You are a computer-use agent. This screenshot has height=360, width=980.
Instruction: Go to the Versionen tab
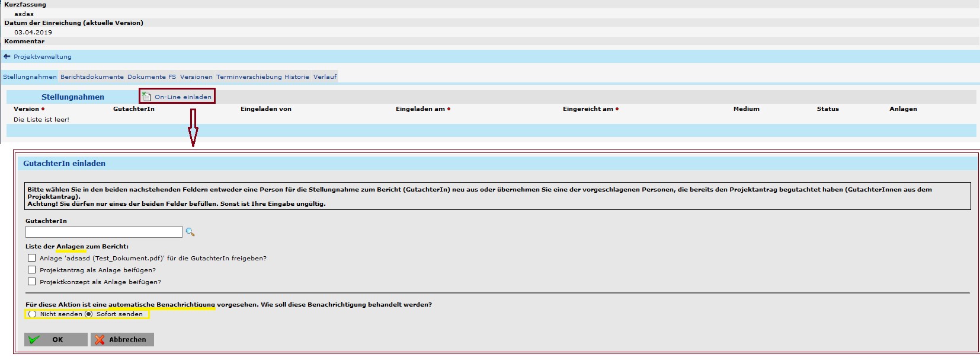(196, 77)
